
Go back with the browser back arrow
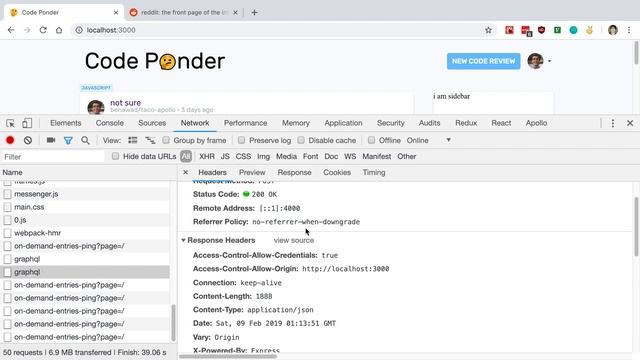pyautogui.click(x=11, y=30)
